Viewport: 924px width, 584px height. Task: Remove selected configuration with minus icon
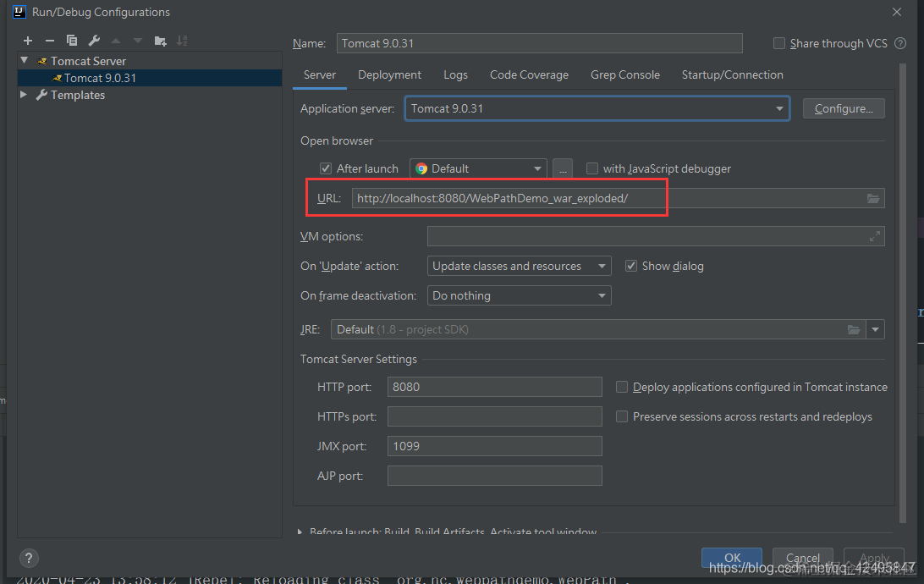[49, 41]
